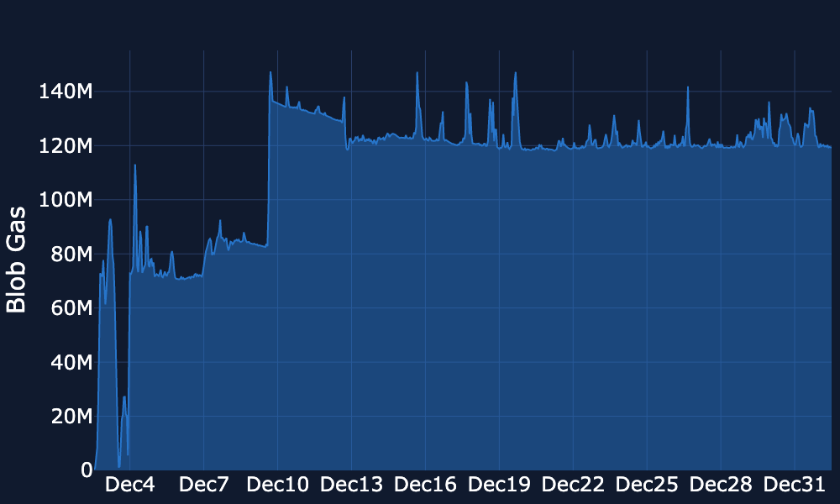The image size is (840, 504).
Task: Click the Dec7 x-axis label
Action: click(203, 485)
